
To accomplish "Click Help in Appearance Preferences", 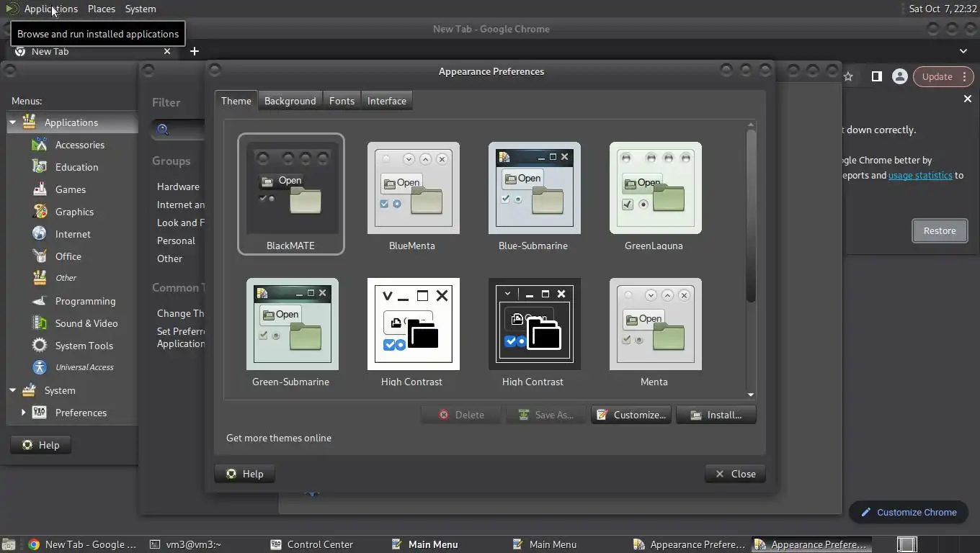I will click(244, 474).
